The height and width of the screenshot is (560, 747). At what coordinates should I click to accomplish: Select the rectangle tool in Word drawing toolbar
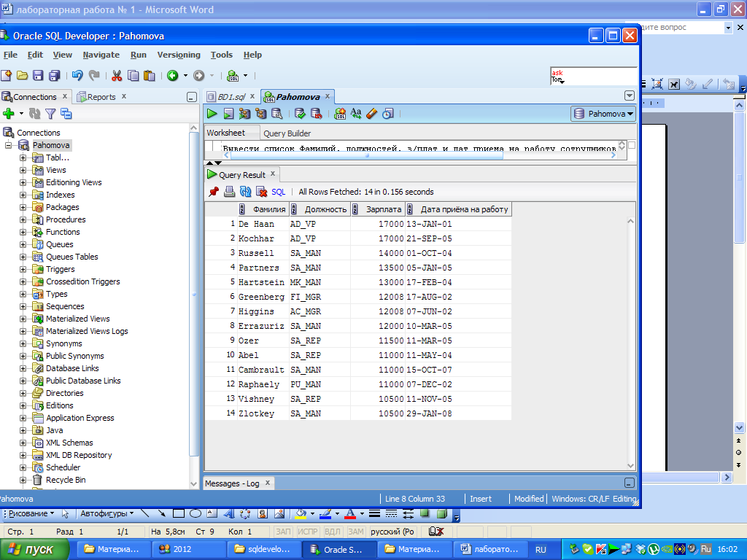click(x=179, y=513)
